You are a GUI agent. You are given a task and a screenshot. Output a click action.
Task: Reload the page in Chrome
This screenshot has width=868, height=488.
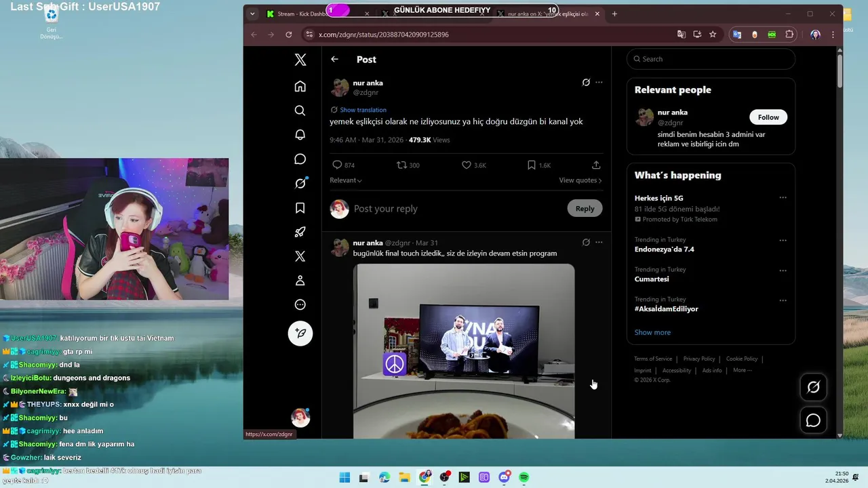pos(289,34)
